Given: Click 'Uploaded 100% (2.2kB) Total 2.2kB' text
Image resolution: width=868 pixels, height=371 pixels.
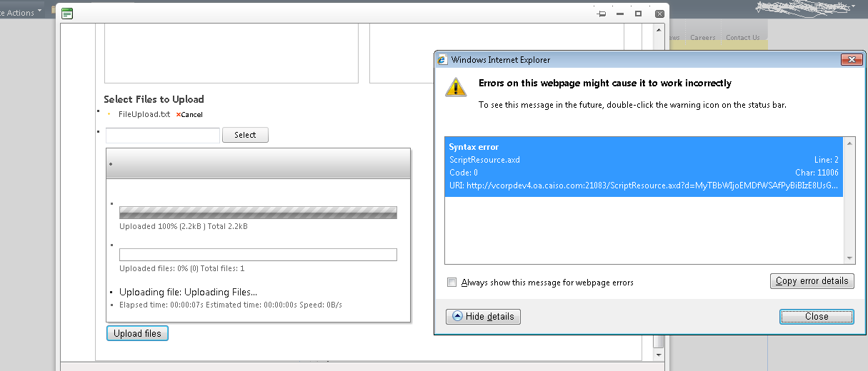Looking at the screenshot, I should point(184,226).
